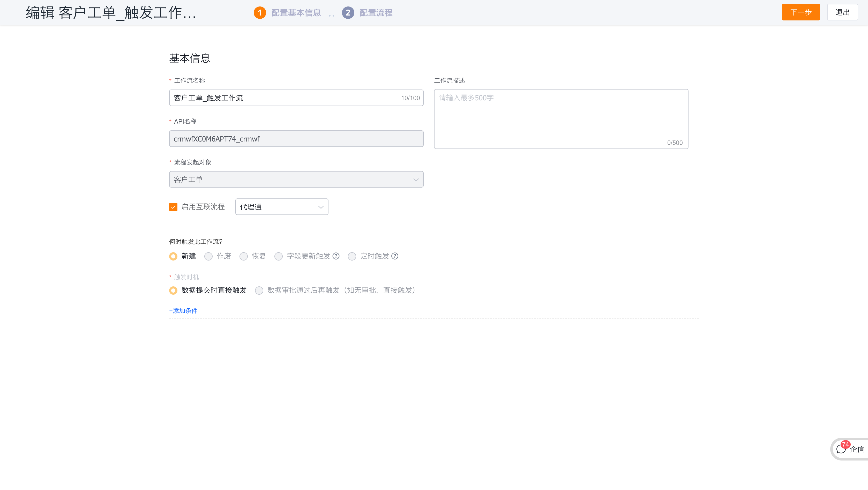Click the 工作流描述 text area
The image size is (868, 490).
tap(561, 119)
